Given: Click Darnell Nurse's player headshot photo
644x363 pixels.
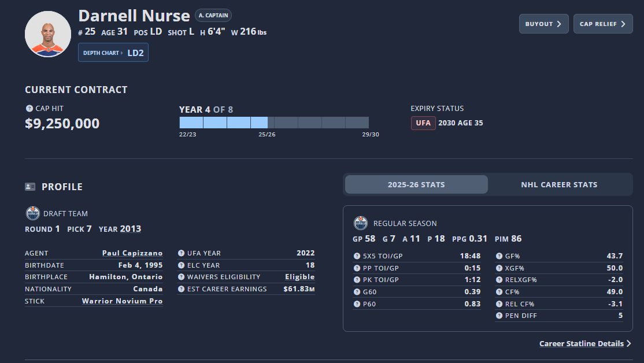Looking at the screenshot, I should click(x=47, y=34).
